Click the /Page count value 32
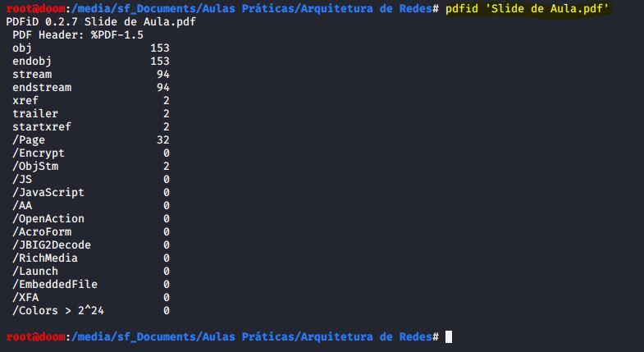644x352 pixels. click(x=162, y=139)
